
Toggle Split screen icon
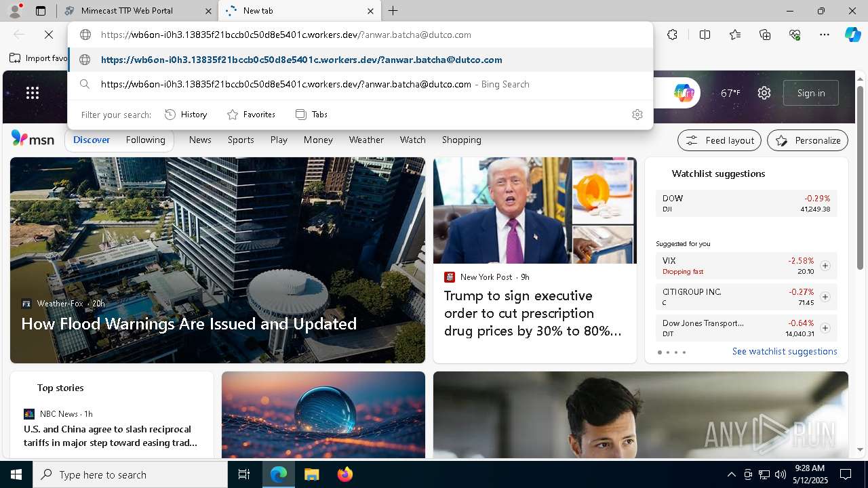[705, 35]
